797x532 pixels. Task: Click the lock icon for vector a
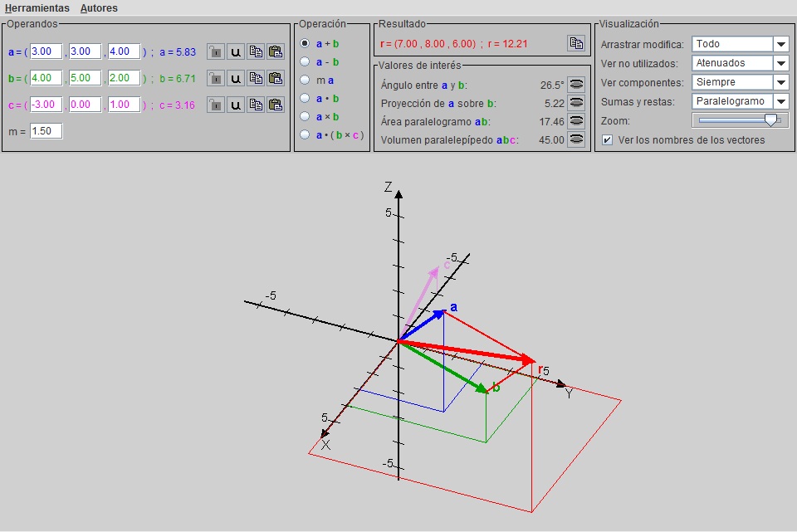pyautogui.click(x=215, y=52)
